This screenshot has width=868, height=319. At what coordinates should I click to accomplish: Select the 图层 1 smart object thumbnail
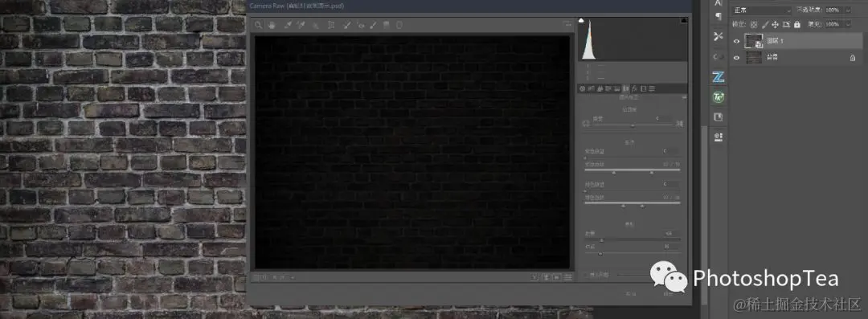click(x=754, y=41)
